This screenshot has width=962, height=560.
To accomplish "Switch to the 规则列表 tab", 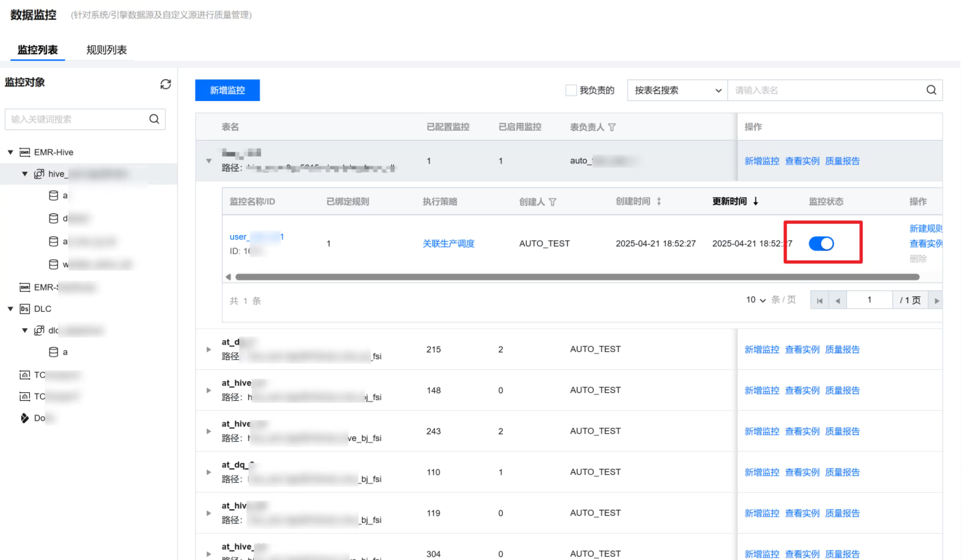I will point(106,50).
